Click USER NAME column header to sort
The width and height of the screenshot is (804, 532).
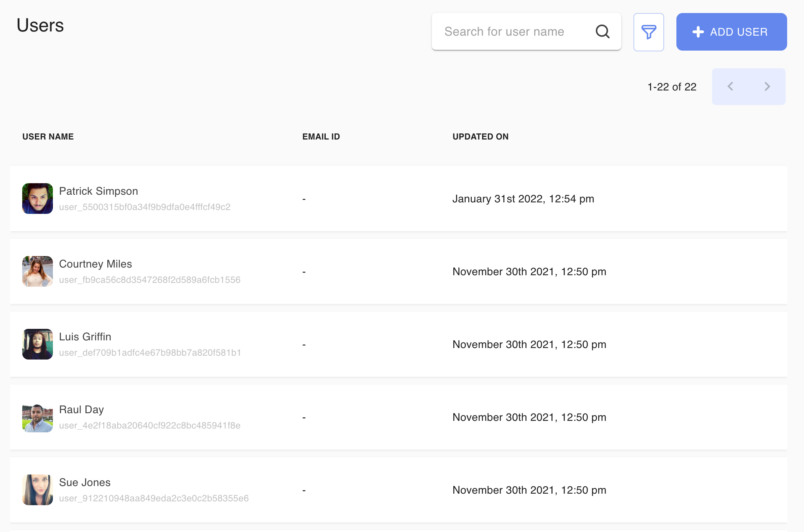[x=48, y=136]
